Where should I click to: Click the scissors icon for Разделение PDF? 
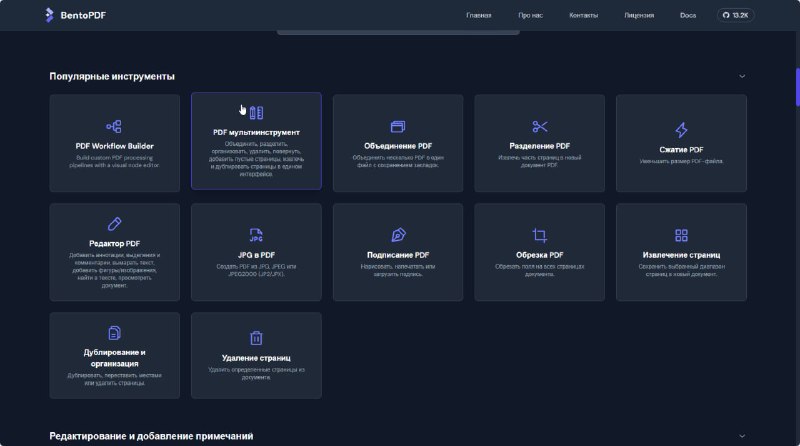(x=540, y=127)
